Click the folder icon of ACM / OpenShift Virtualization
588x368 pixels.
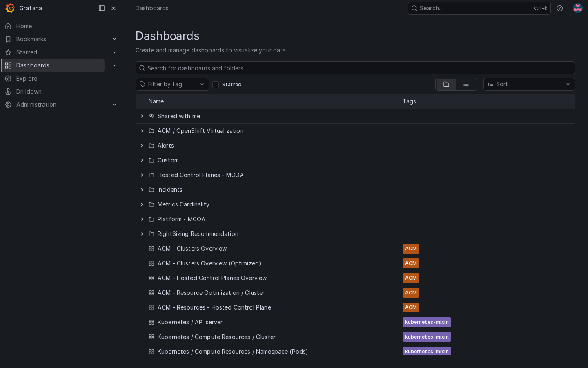click(x=151, y=131)
